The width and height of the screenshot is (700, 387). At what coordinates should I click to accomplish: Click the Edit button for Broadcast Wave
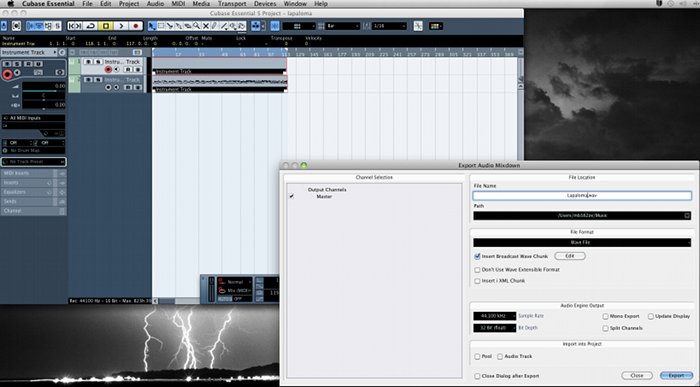click(570, 256)
